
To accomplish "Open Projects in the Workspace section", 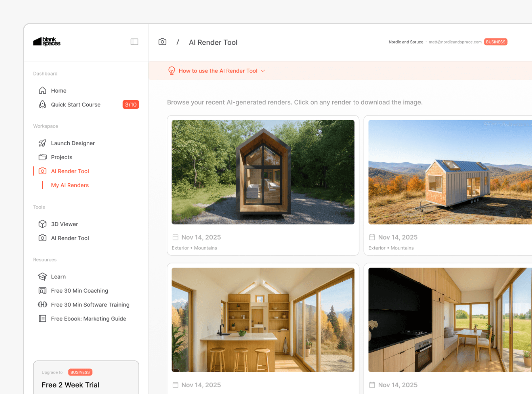I will (x=61, y=157).
